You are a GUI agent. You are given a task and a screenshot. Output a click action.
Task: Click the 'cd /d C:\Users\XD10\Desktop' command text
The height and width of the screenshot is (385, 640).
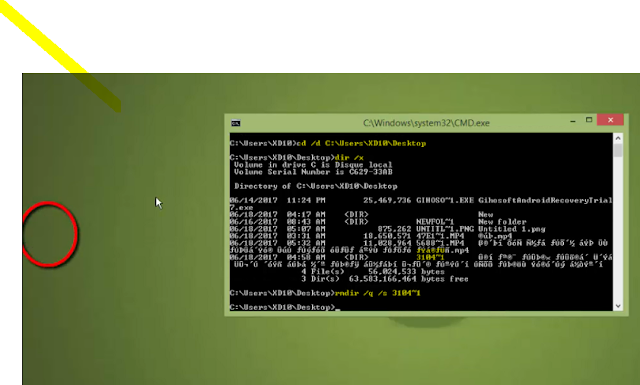point(361,143)
